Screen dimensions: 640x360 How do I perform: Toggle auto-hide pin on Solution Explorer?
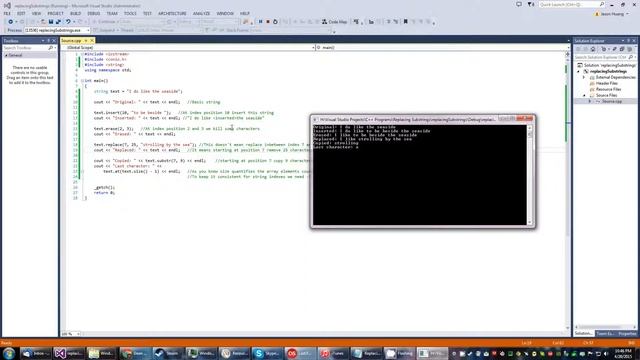629,41
